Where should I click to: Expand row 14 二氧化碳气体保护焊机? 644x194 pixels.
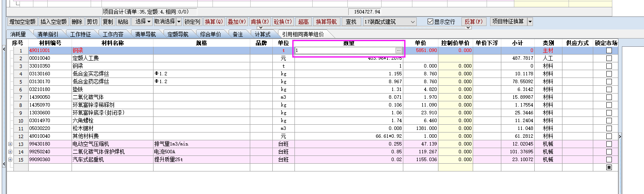pos(10,152)
